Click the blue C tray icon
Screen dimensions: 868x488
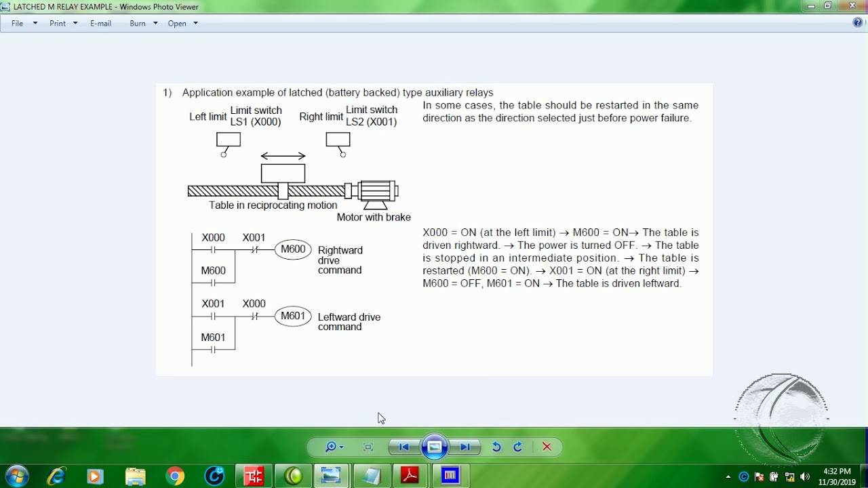744,476
